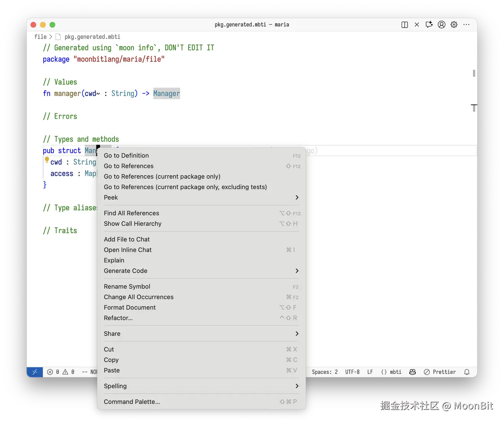Click the Spaces: 2 indentation indicator
This screenshot has width=504, height=422.
325,372
